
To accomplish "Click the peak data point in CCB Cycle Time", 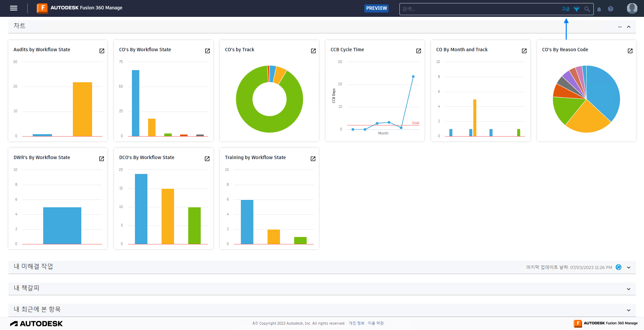I will [413, 77].
